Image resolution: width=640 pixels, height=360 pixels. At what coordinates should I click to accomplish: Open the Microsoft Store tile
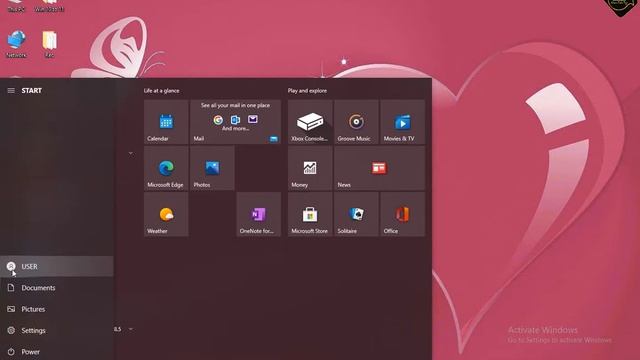point(310,214)
